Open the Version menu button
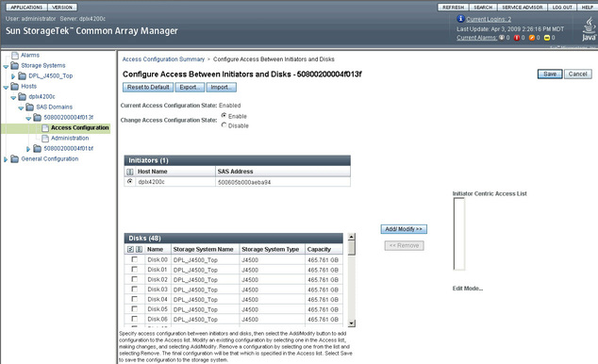This screenshot has width=598, height=364. point(62,8)
